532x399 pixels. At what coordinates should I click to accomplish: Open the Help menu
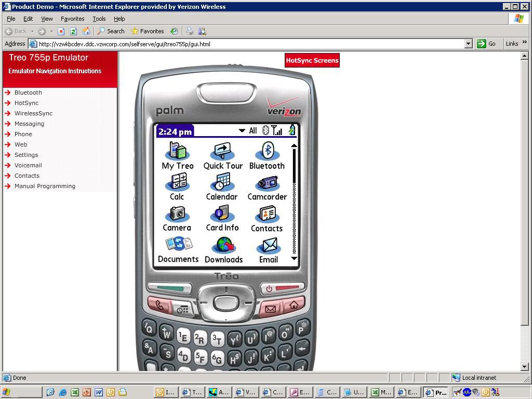119,19
